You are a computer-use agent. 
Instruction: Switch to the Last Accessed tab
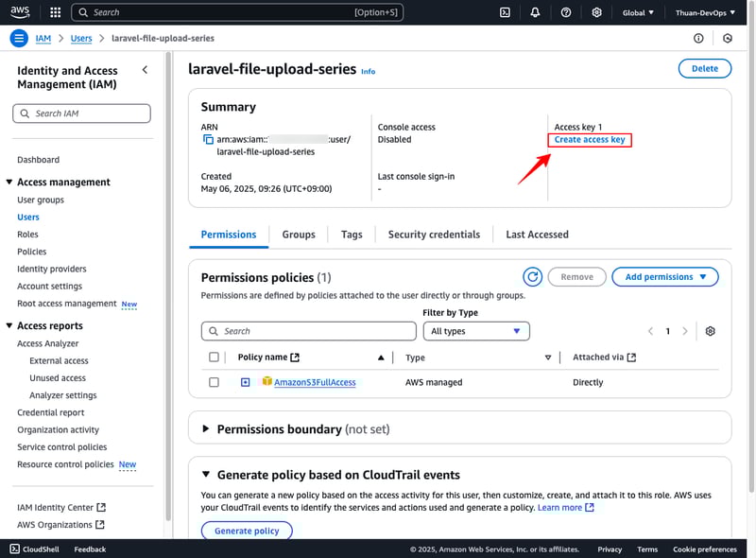click(537, 235)
